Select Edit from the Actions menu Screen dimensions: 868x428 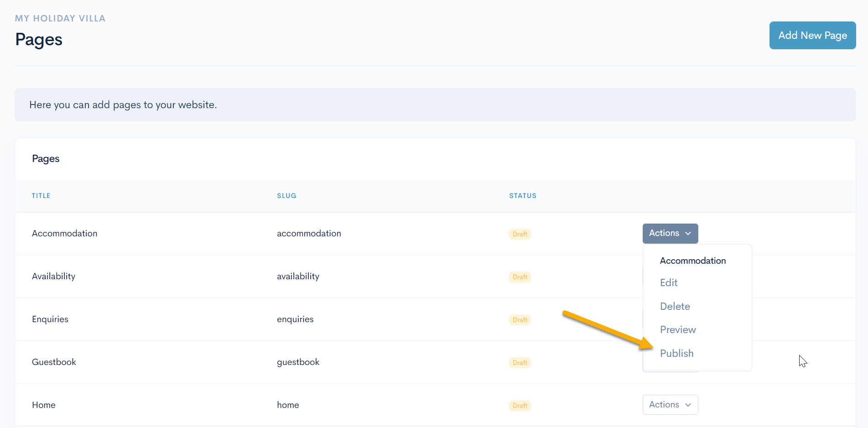coord(669,282)
